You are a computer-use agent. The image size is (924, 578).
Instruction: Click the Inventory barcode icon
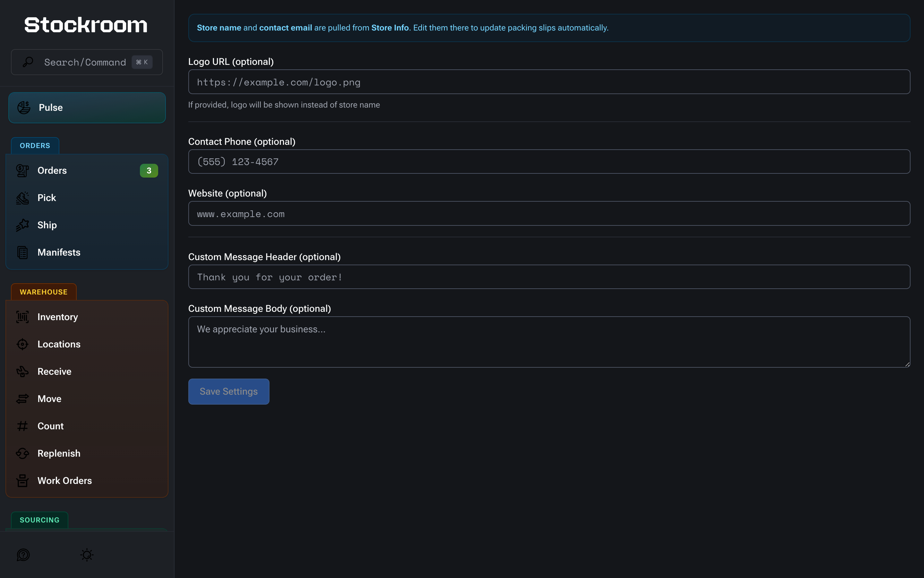click(22, 317)
